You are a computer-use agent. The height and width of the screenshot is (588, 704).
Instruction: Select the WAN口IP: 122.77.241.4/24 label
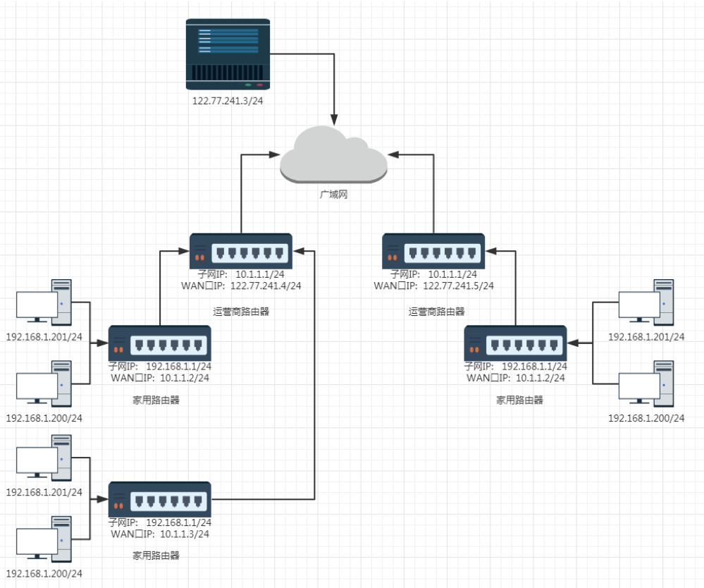pyautogui.click(x=241, y=286)
